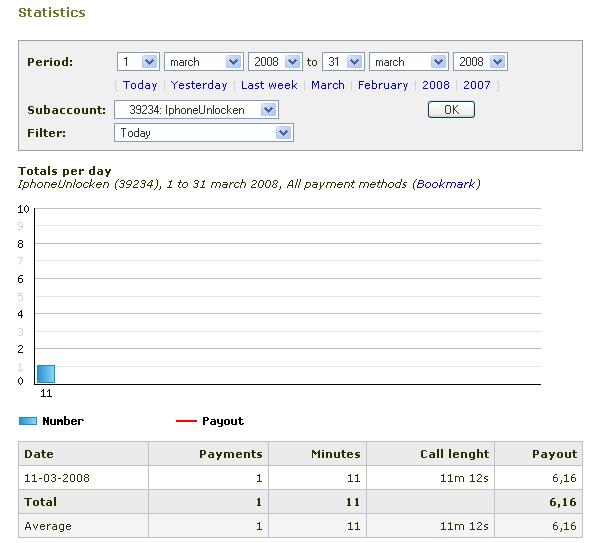Choose the 2007 year period link
The height and width of the screenshot is (543, 590).
point(477,85)
